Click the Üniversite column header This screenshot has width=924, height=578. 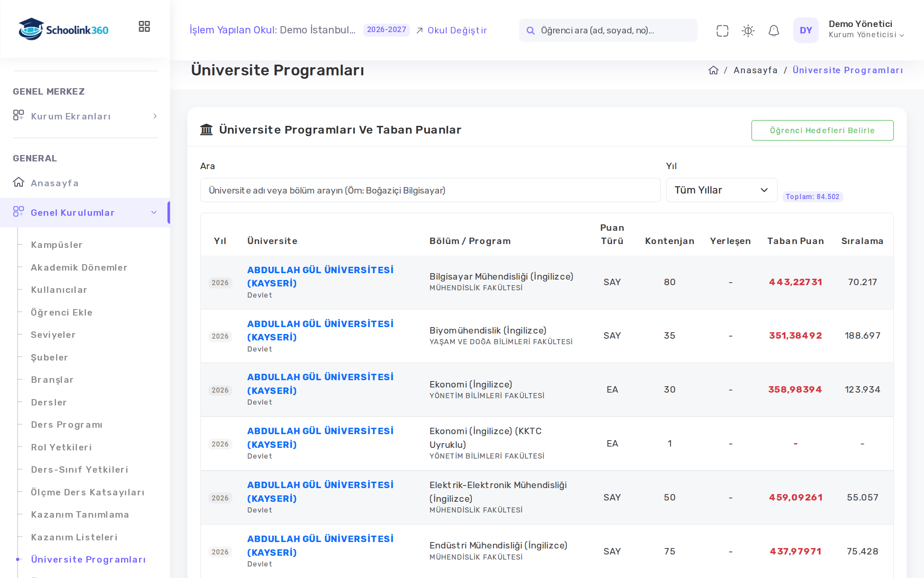pos(272,241)
